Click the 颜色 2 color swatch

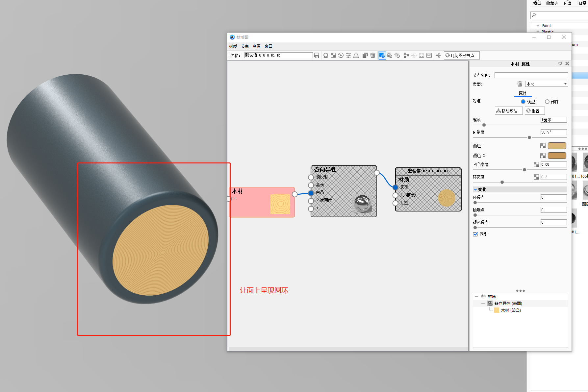tap(557, 156)
